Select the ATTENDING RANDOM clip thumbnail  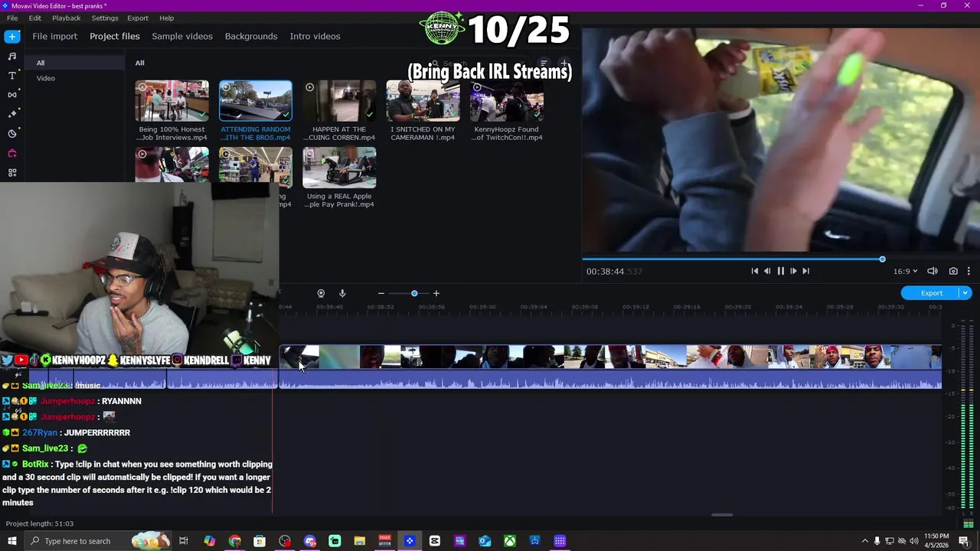255,101
